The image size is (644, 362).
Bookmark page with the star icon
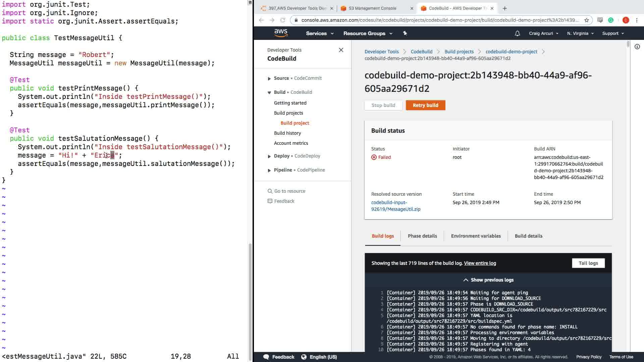(x=587, y=20)
